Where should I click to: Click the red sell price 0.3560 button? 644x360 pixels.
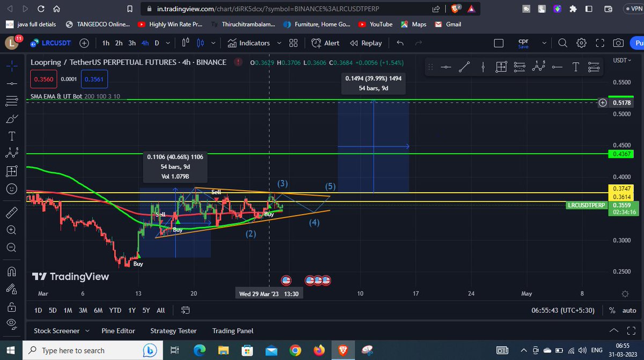(43, 79)
